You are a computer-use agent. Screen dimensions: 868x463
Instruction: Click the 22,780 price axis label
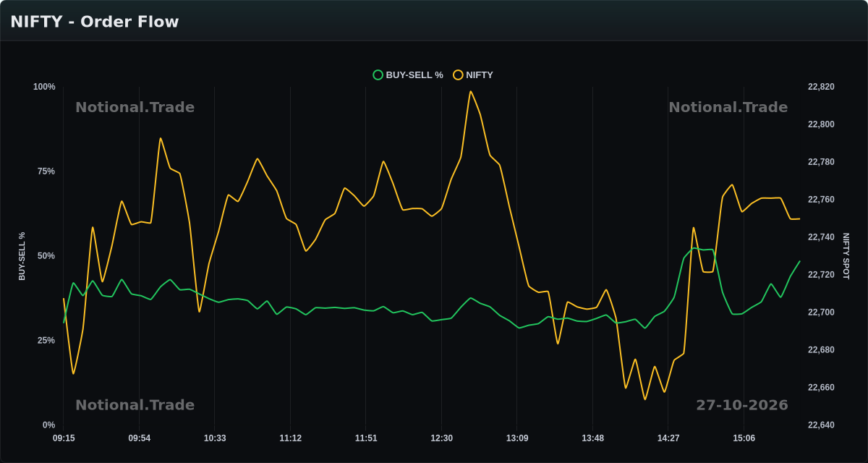point(821,162)
